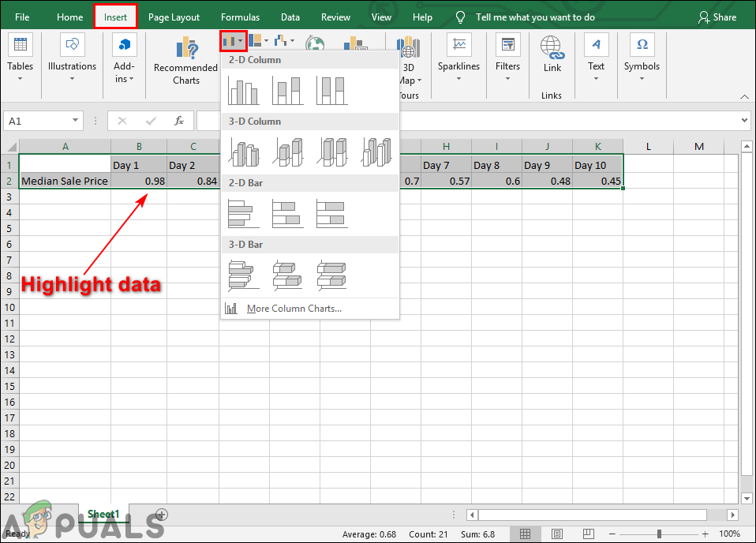Expand the Name Box dropdown arrow
The width and height of the screenshot is (756, 543).
pyautogui.click(x=75, y=121)
